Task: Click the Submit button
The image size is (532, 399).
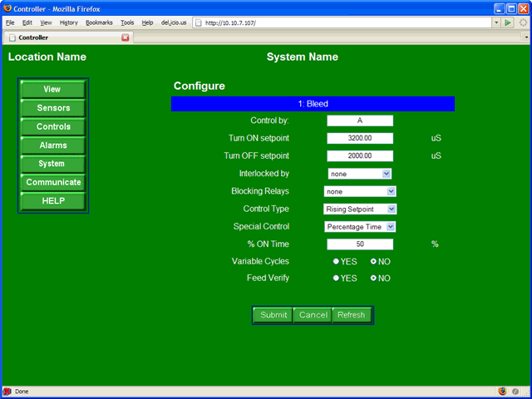Action: (x=273, y=315)
